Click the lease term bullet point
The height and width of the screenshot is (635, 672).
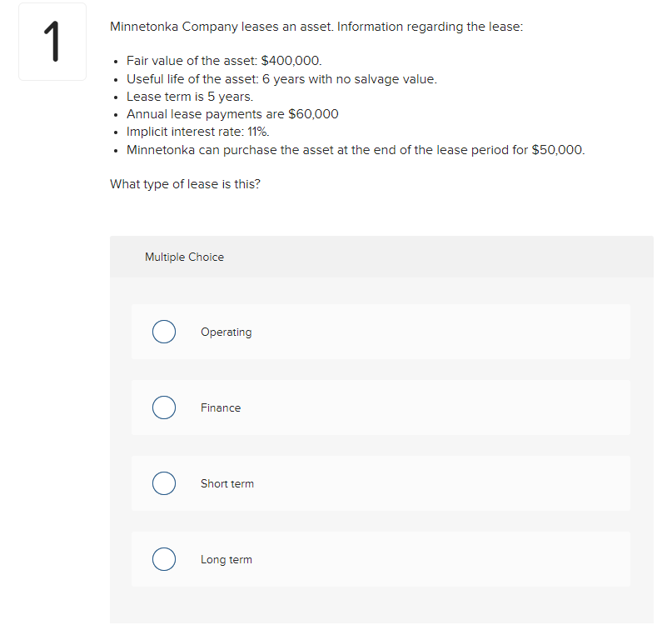[x=190, y=96]
